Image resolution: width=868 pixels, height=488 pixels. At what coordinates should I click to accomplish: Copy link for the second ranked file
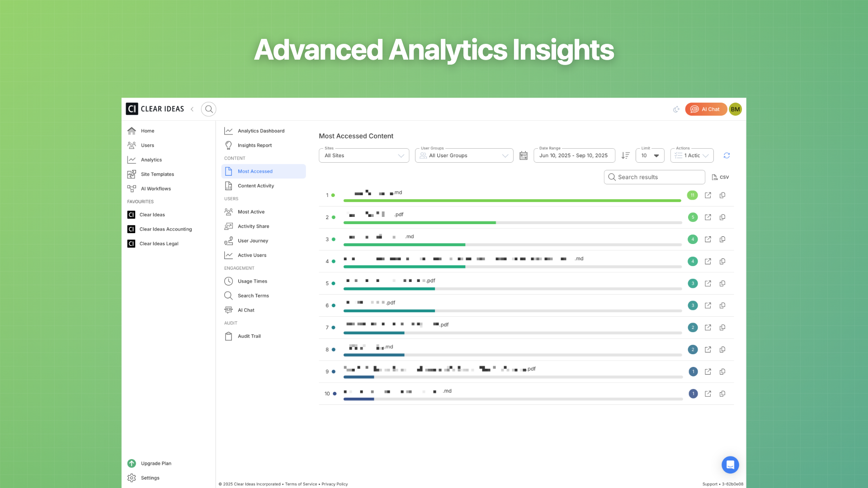(x=722, y=217)
